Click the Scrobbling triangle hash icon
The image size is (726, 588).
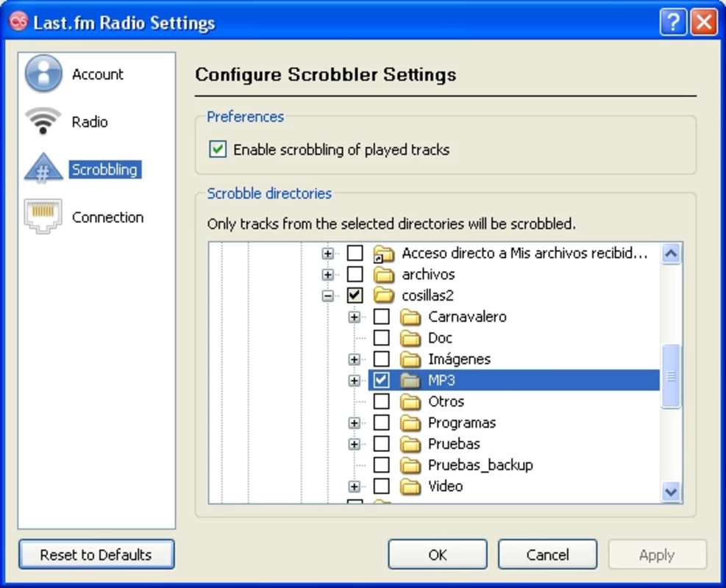pyautogui.click(x=43, y=168)
